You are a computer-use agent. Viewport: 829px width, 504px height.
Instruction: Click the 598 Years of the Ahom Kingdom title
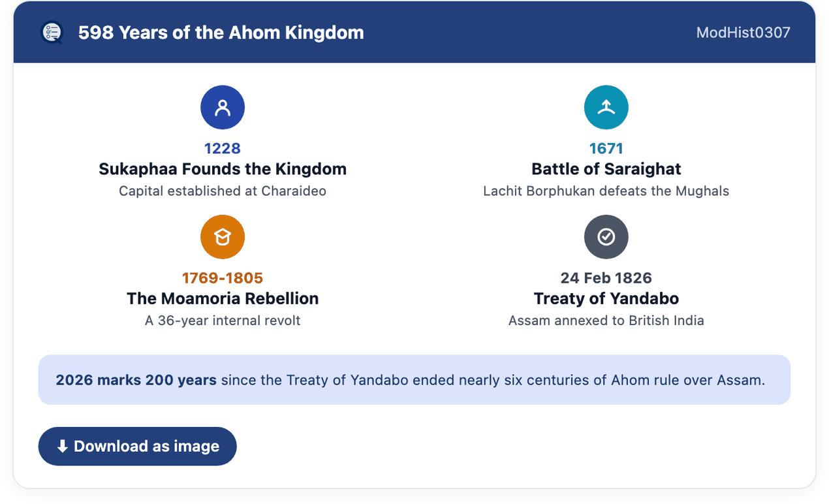click(x=221, y=33)
